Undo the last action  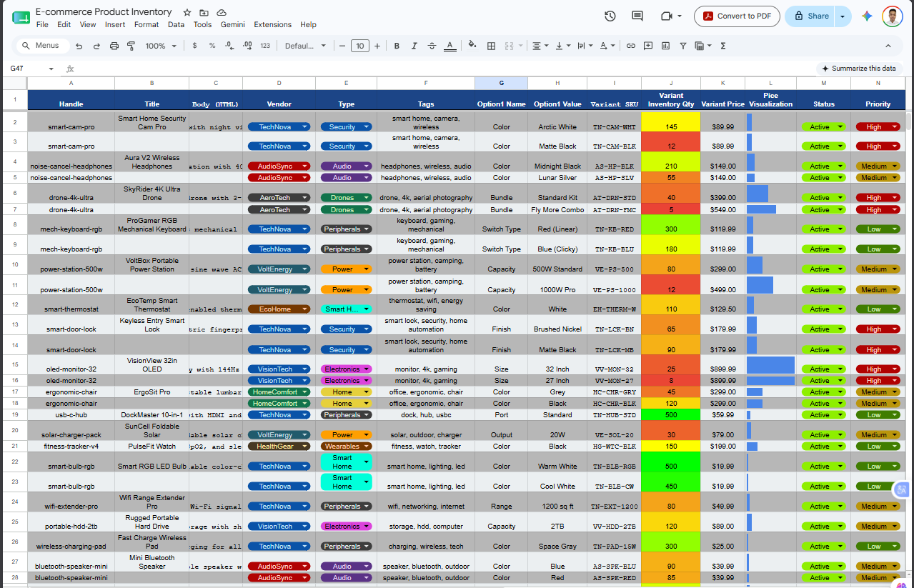coord(78,46)
